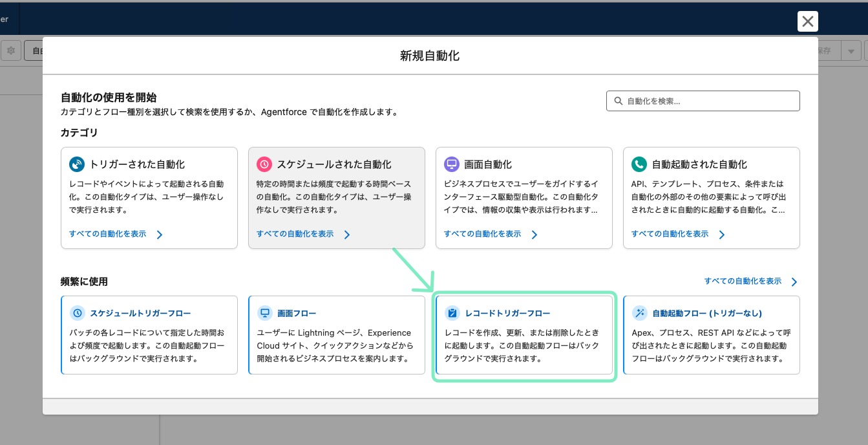Click the chevron beside すべての自動化を表示 in 画面自動化 card
868x445 pixels.
pyautogui.click(x=535, y=235)
